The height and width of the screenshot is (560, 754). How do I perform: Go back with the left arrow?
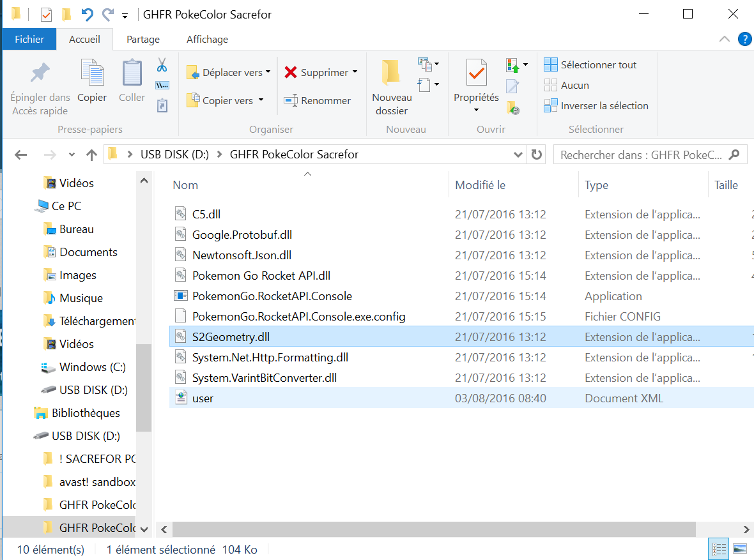click(x=20, y=155)
